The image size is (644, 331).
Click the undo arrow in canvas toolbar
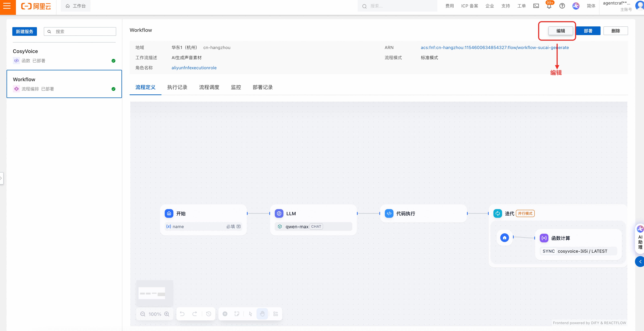182,314
